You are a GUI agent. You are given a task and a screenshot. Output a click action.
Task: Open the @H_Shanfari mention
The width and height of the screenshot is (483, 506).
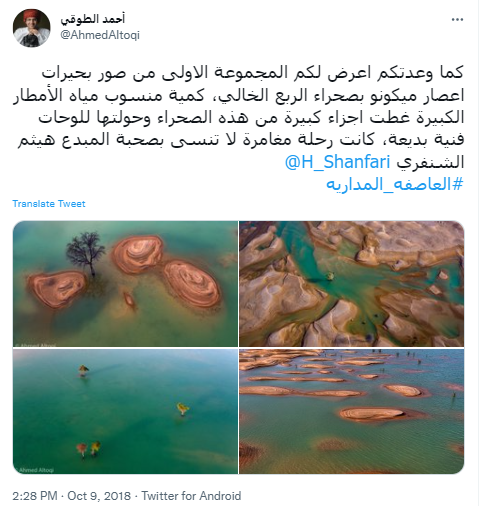[337, 162]
